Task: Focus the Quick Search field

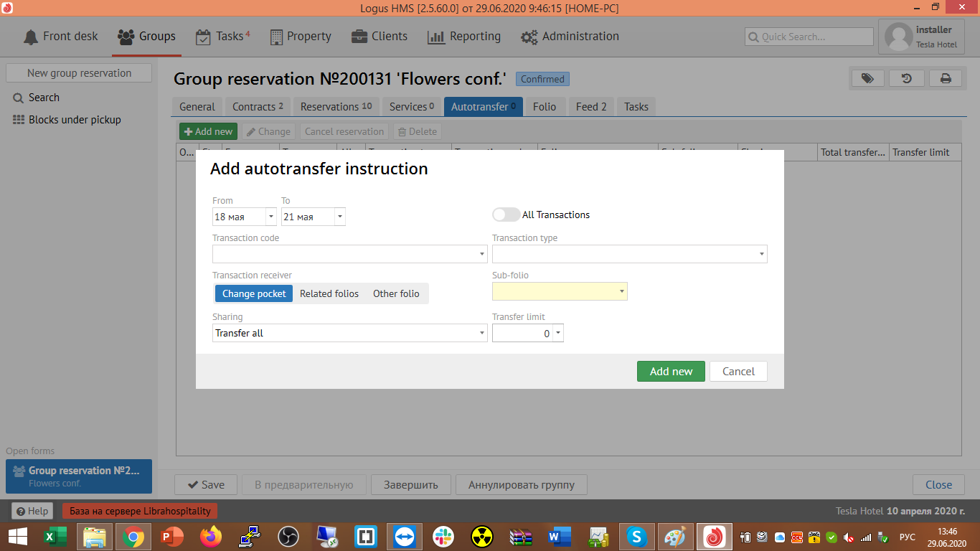Action: [809, 37]
